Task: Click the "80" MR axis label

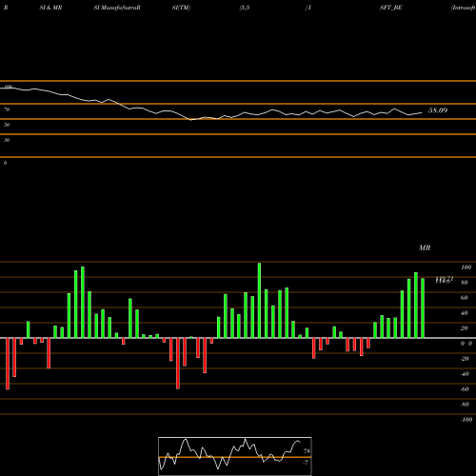Action: coord(465,283)
